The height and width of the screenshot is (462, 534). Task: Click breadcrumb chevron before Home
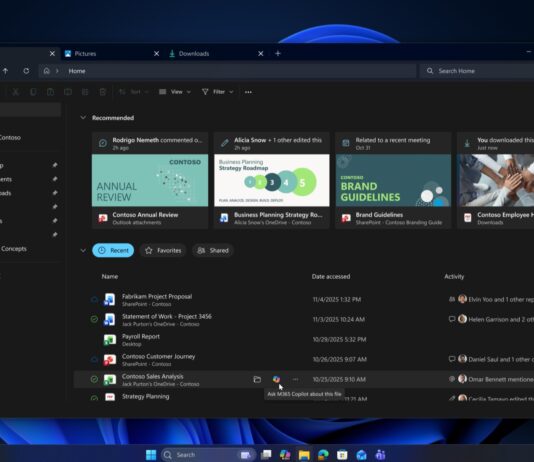(x=57, y=71)
